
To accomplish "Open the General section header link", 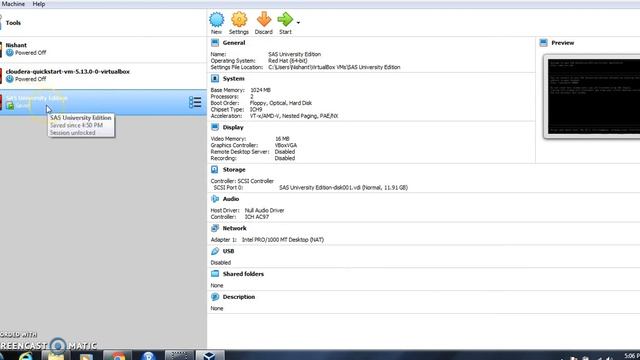I will (234, 43).
